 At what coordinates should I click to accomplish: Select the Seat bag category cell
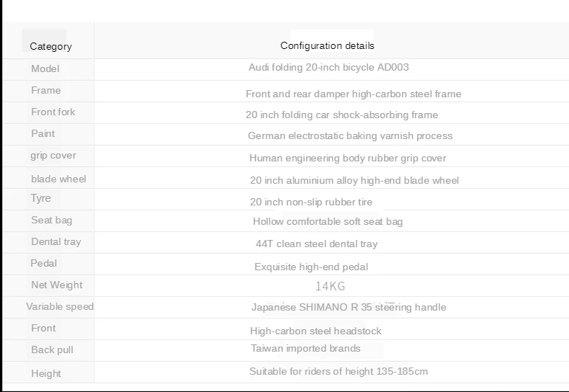pyautogui.click(x=52, y=220)
